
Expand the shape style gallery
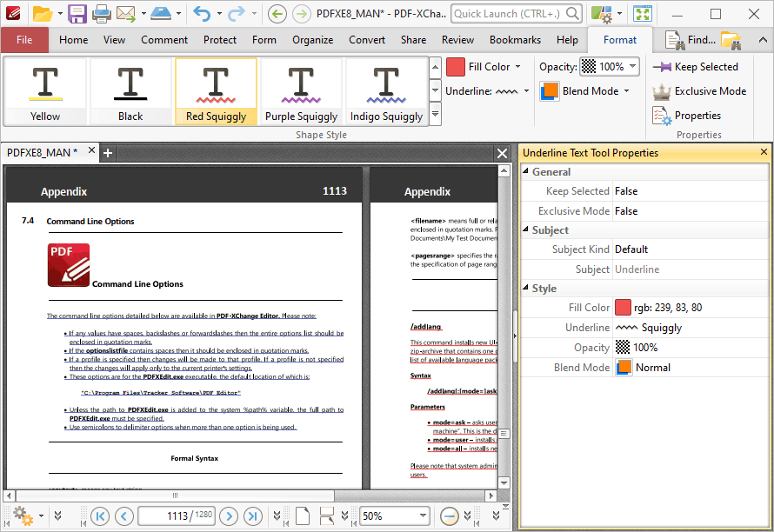[435, 114]
